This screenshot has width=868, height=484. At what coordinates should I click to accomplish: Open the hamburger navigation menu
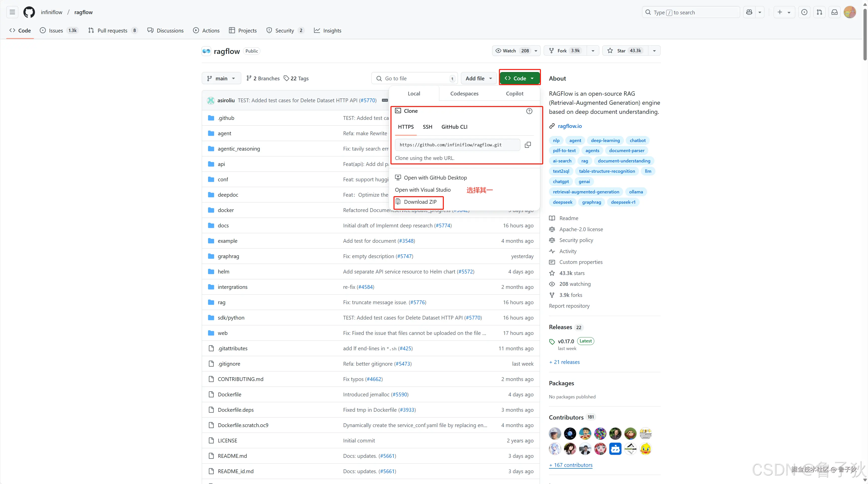pyautogui.click(x=13, y=12)
